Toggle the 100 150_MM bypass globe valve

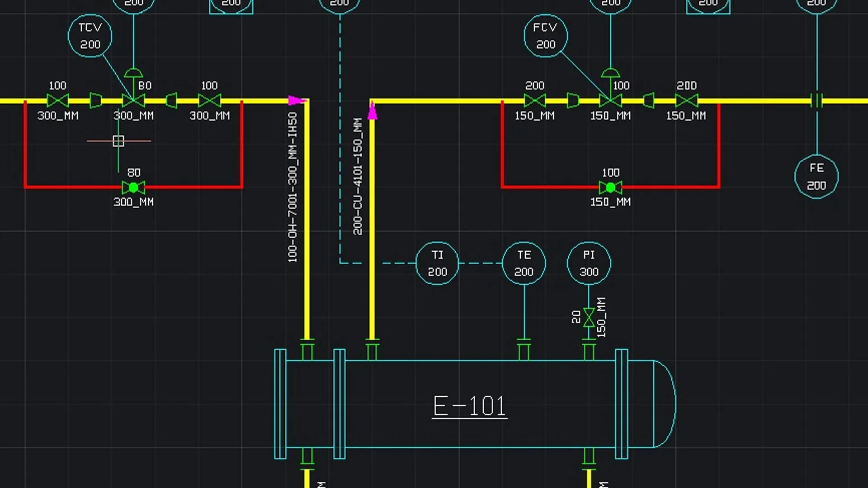pos(610,187)
